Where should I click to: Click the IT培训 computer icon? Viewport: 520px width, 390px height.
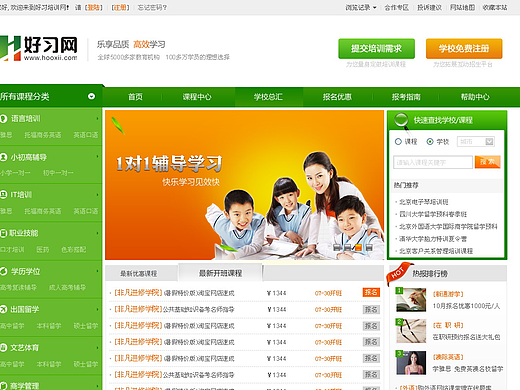(x=3, y=195)
